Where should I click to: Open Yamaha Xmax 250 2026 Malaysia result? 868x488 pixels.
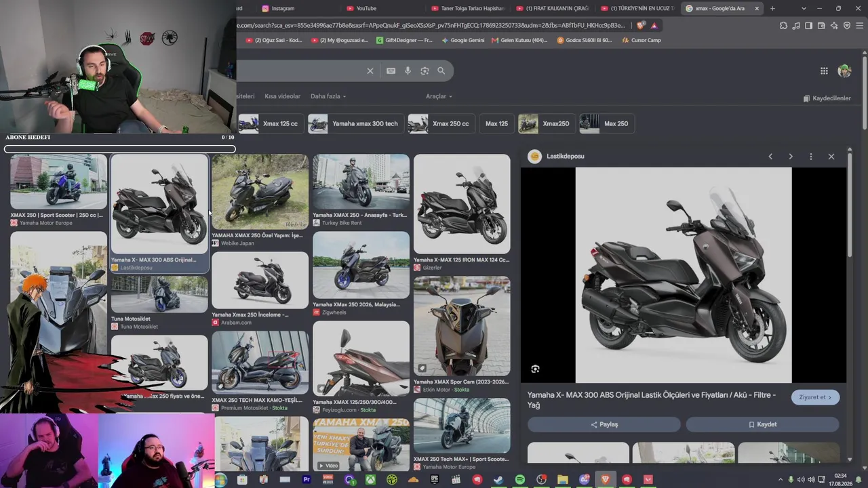pos(361,274)
